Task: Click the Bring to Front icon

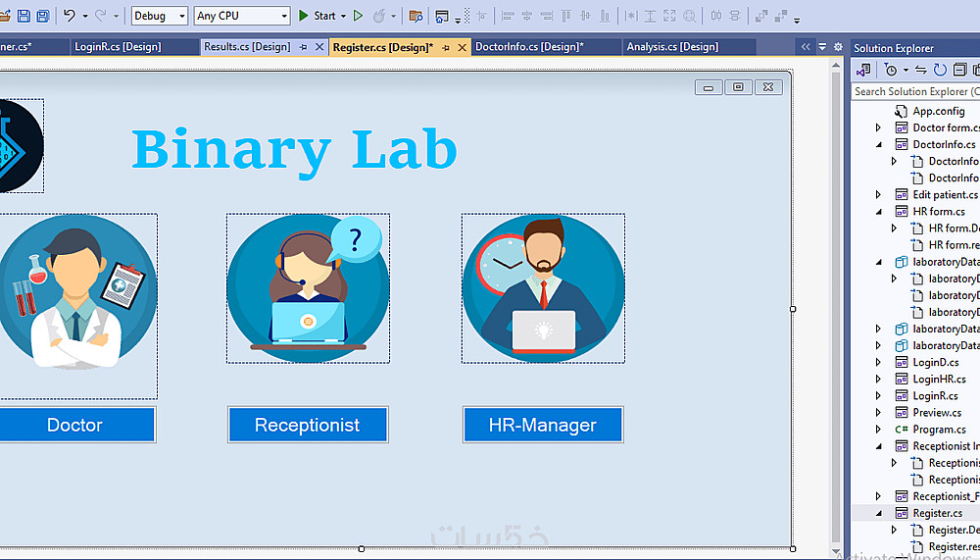Action: click(761, 17)
